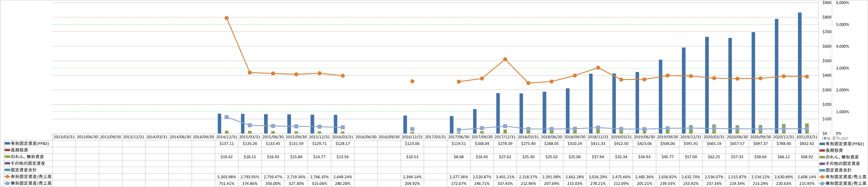Select the 5,303.98% ratio cell
Viewport: 868px width, 187px height.
pos(227,177)
